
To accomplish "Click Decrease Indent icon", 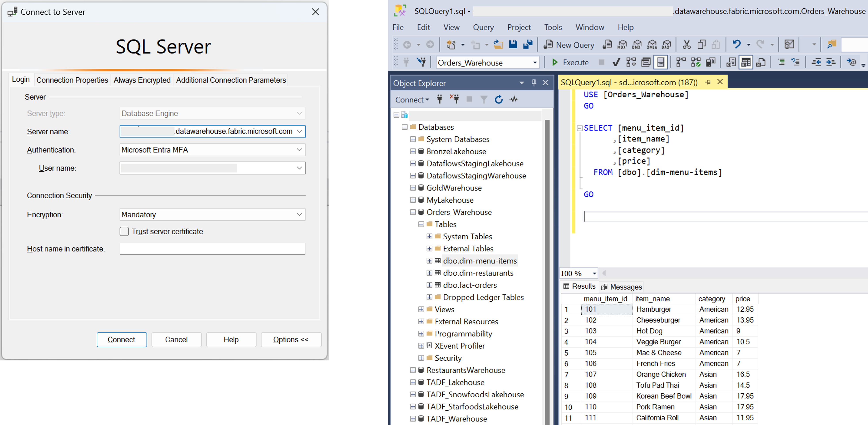I will point(816,62).
